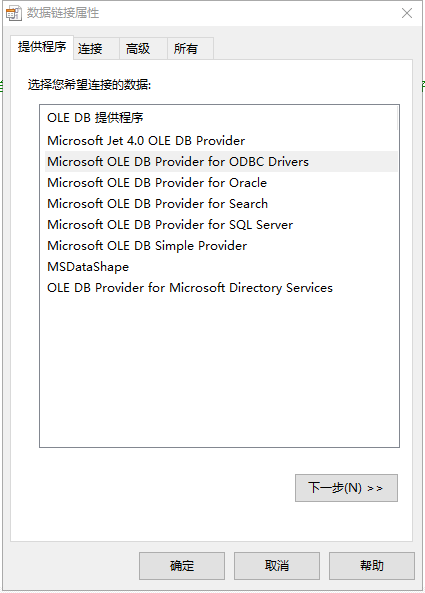Pick OLE DB Provider for Search
425x593 pixels.
pyautogui.click(x=221, y=203)
